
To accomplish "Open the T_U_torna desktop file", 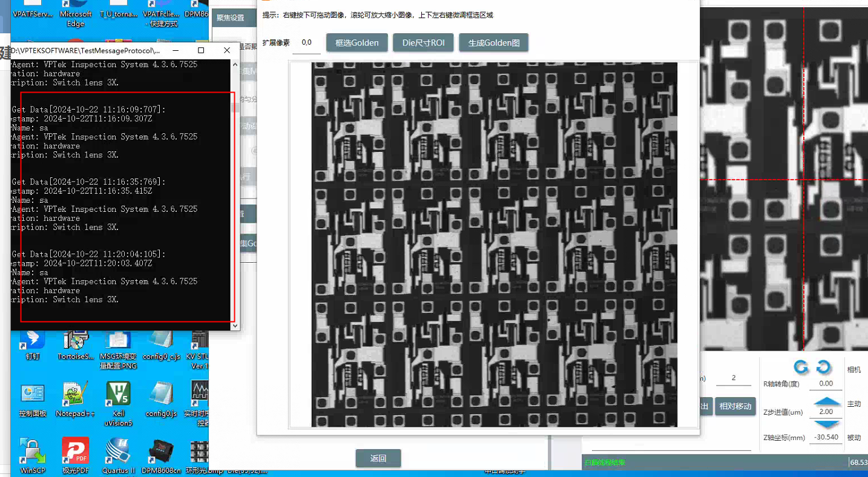I will click(x=119, y=10).
